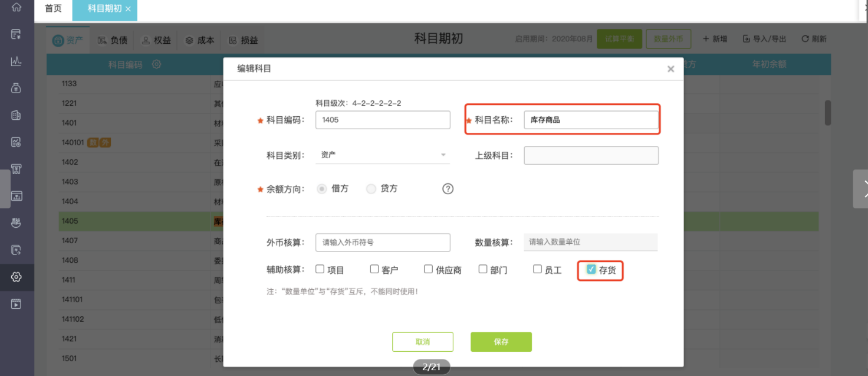This screenshot has height=376, width=868.
Task: Close the 编辑科目 dialog with the X icon
Action: tap(670, 69)
